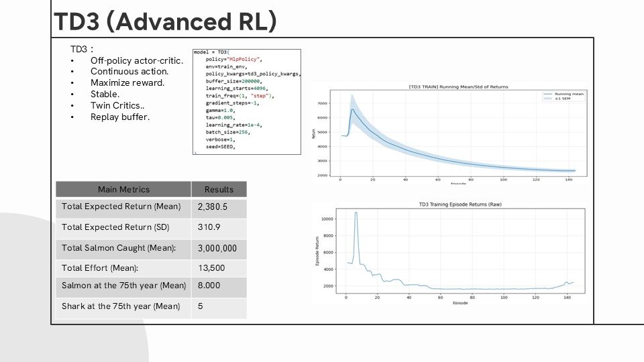This screenshot has width=644, height=362.
Task: Click the 'Main Metrics' table header
Action: point(123,190)
